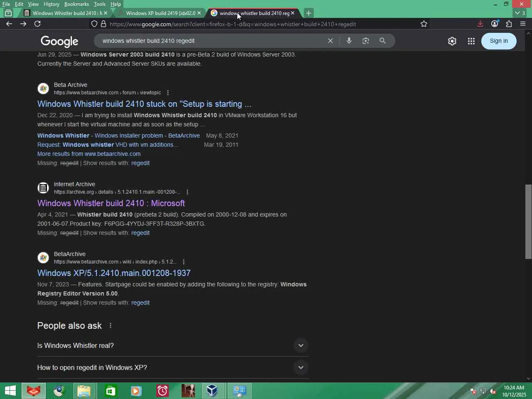Show site security padlock details

point(103,24)
